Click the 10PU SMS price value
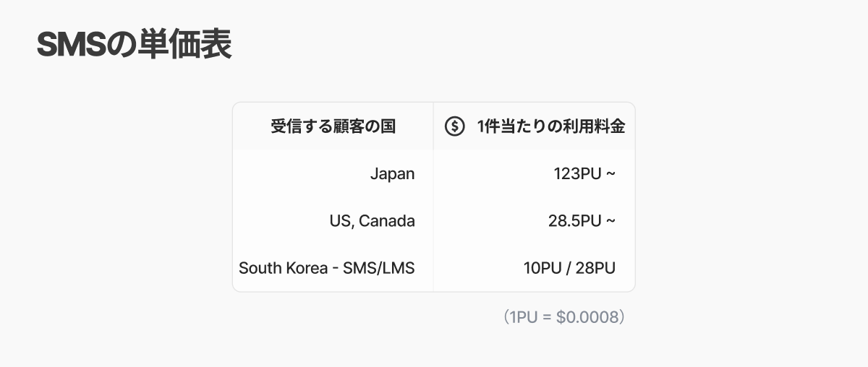Viewport: 868px width, 367px height. pos(543,268)
